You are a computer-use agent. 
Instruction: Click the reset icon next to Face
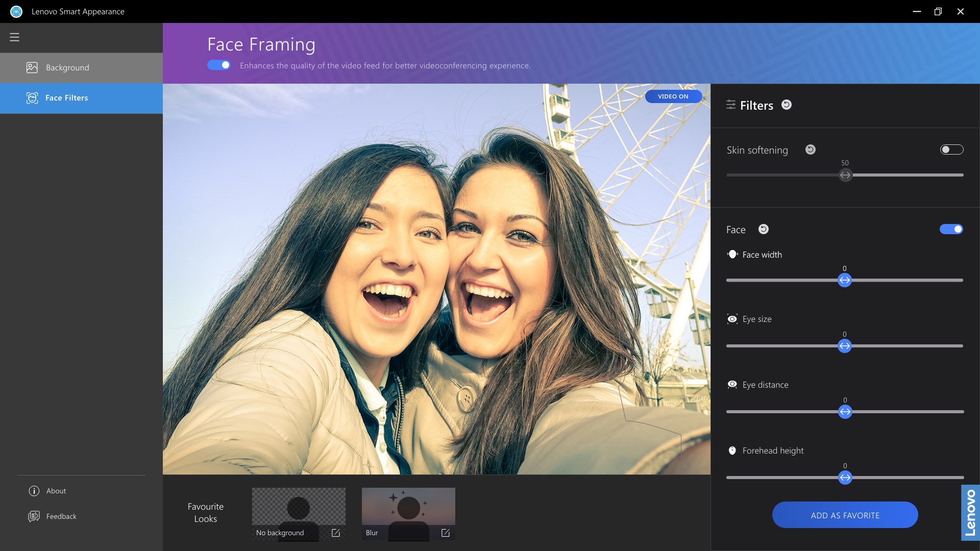click(764, 229)
